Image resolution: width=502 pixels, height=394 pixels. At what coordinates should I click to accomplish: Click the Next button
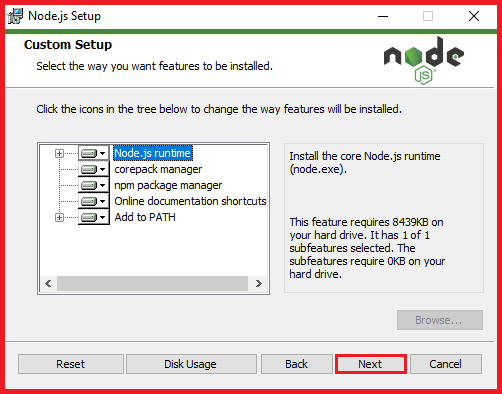[371, 364]
